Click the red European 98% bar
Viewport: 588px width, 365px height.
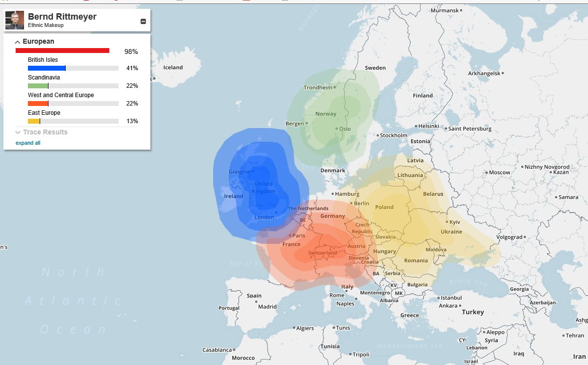tap(62, 51)
